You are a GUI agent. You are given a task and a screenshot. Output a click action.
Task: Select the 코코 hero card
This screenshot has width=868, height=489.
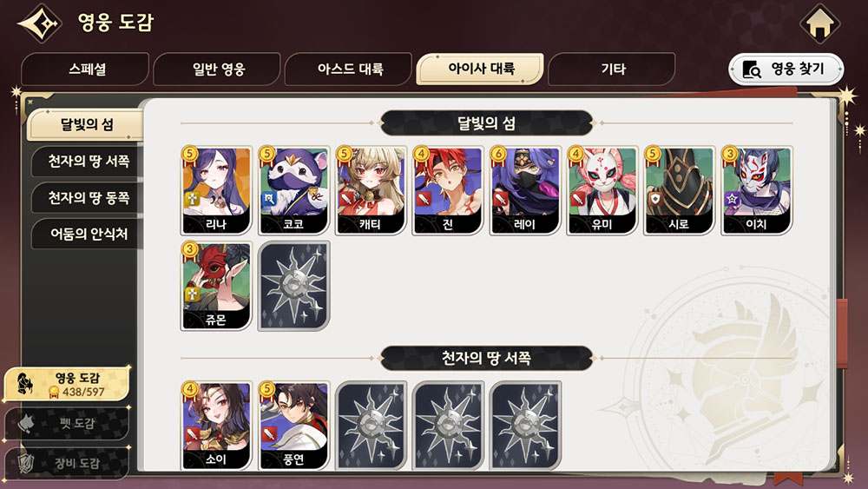coord(294,190)
